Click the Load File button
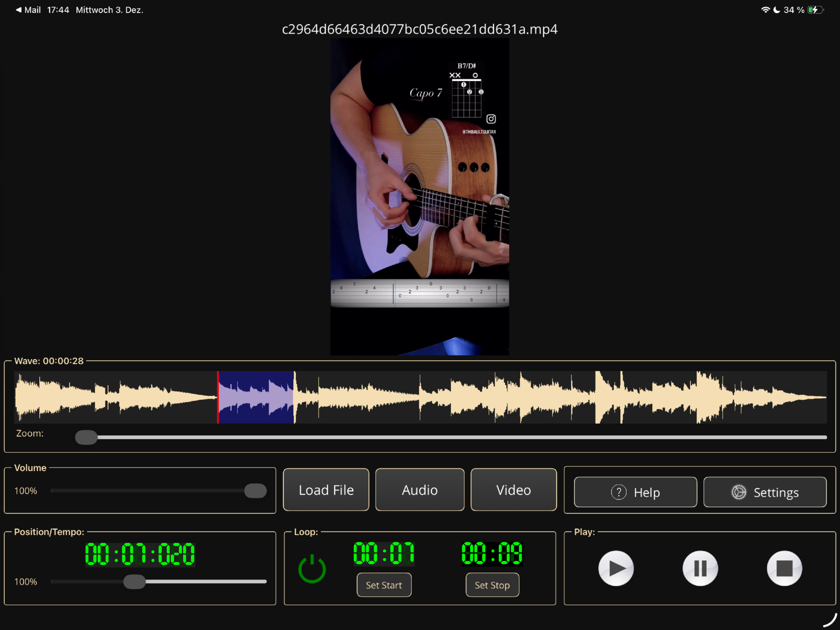Viewport: 840px width, 630px height. [326, 490]
